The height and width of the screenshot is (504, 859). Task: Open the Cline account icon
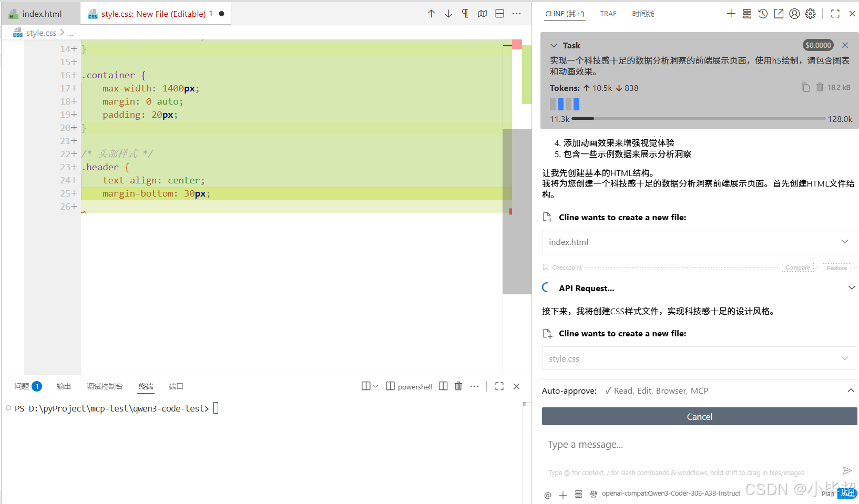tap(794, 14)
